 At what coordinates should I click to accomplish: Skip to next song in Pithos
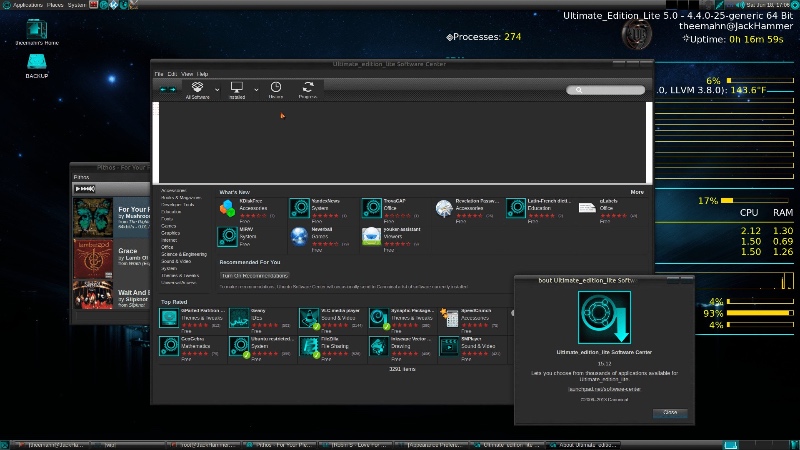(x=85, y=189)
